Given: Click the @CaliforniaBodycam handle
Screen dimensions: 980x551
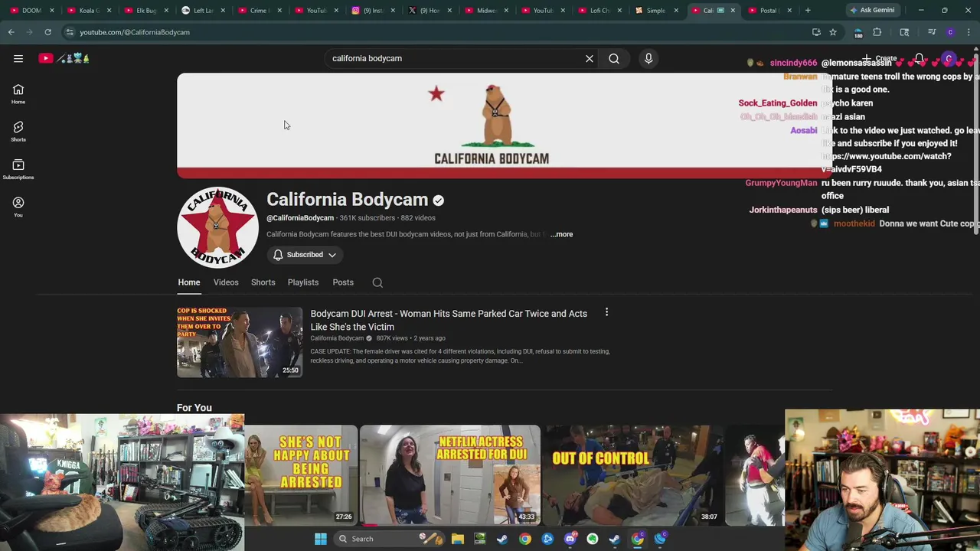Looking at the screenshot, I should (x=300, y=218).
